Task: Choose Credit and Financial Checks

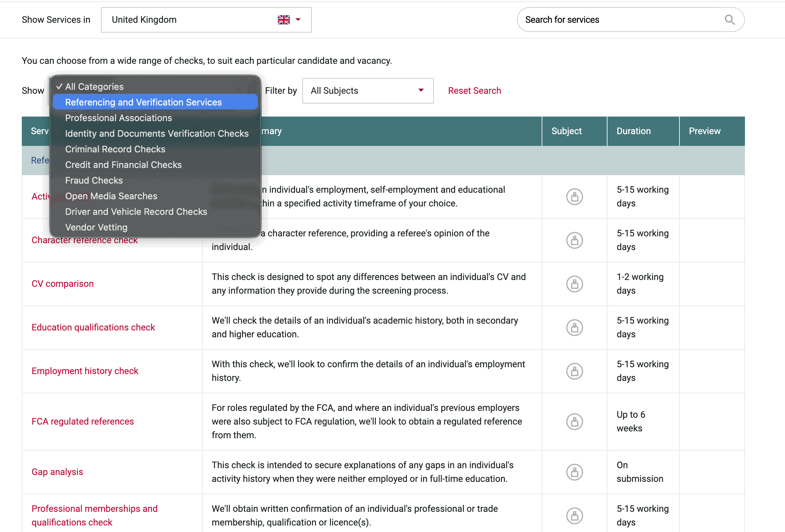Action: [155, 165]
